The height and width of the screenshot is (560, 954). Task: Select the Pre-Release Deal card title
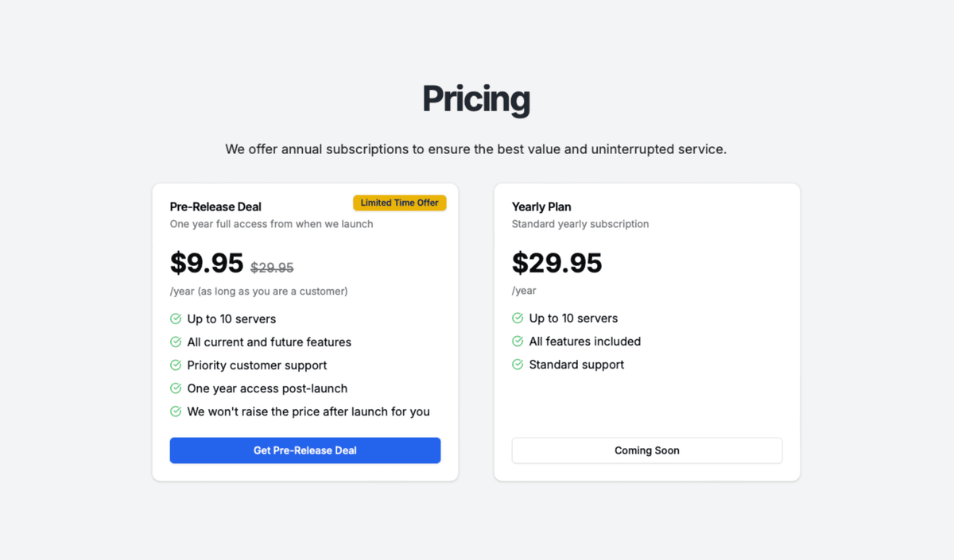(215, 207)
